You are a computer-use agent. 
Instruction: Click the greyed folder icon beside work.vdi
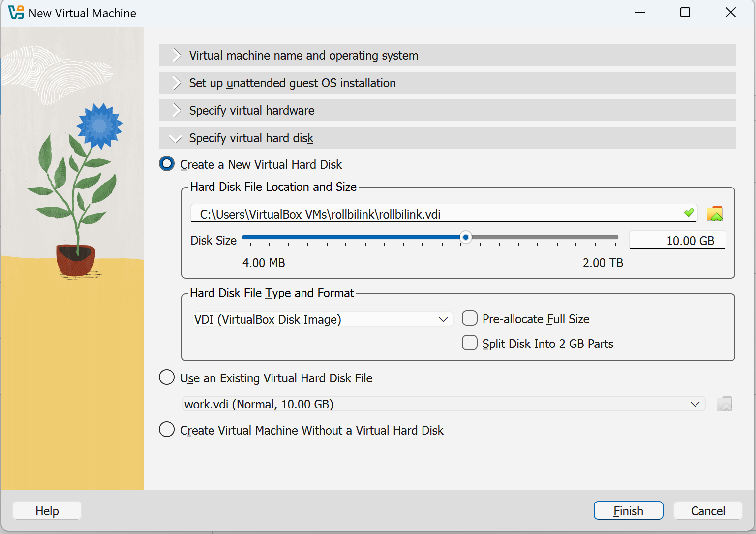(x=724, y=404)
